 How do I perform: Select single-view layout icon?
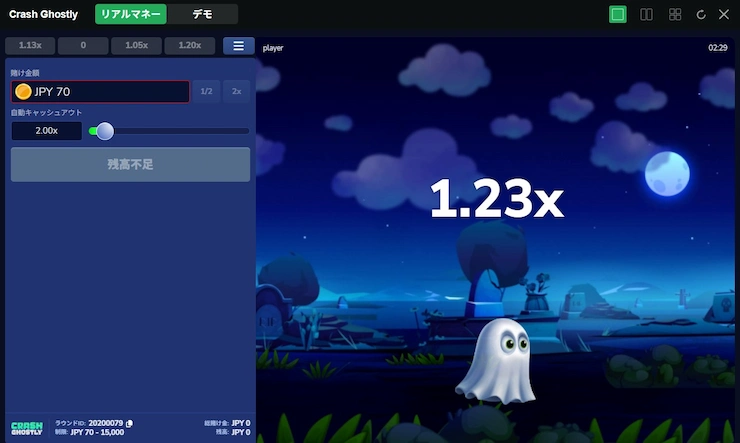tap(617, 14)
